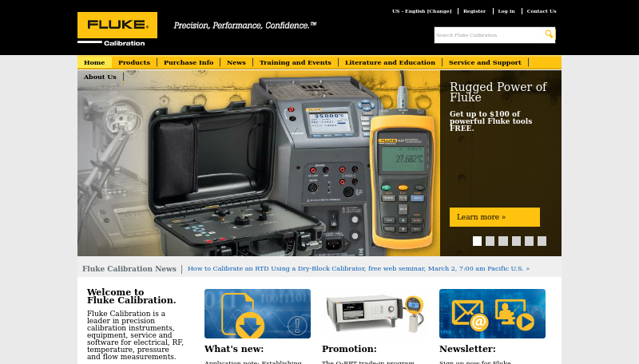The width and height of the screenshot is (639, 364).
Task: Click the hero banner product image
Action: point(259,164)
